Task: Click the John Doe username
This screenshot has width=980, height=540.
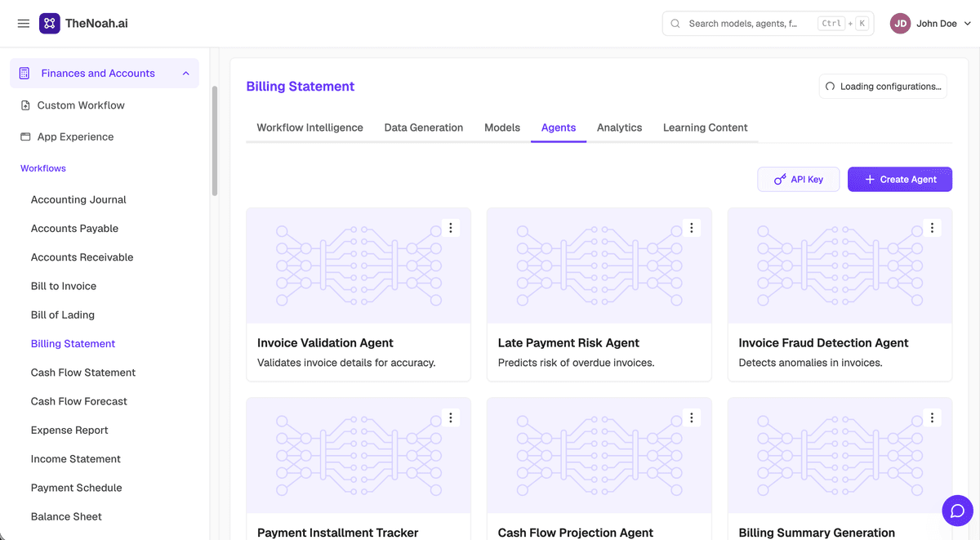Action: (937, 24)
